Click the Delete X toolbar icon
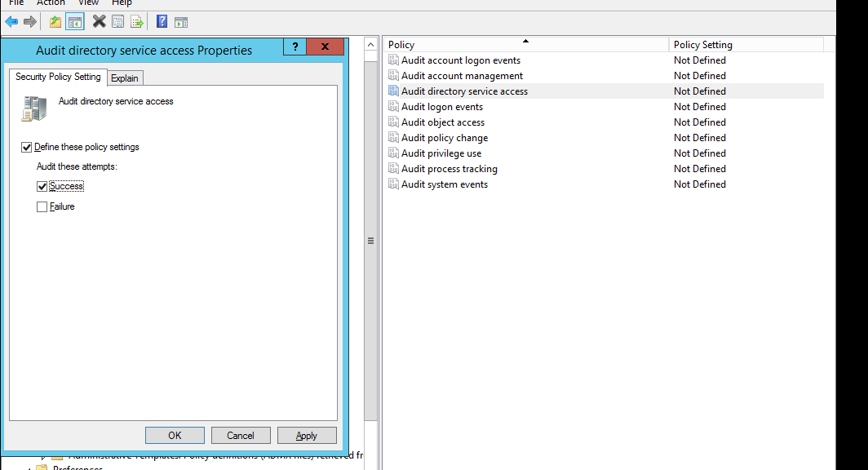Image resolution: width=868 pixels, height=470 pixels. [x=99, y=22]
